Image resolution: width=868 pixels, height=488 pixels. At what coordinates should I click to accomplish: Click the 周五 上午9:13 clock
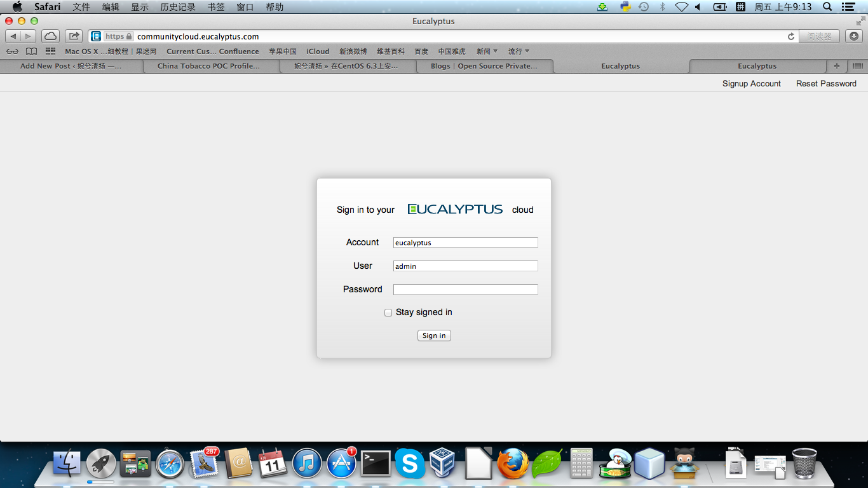(783, 7)
